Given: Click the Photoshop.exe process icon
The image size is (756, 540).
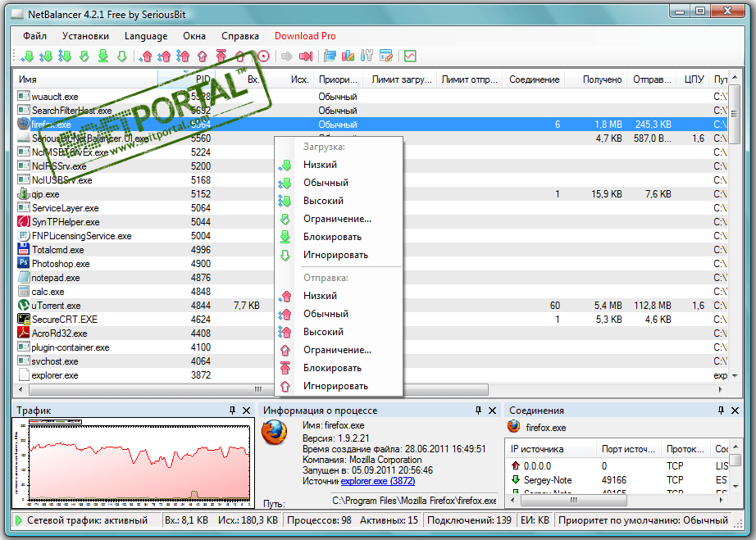Looking at the screenshot, I should 23,264.
